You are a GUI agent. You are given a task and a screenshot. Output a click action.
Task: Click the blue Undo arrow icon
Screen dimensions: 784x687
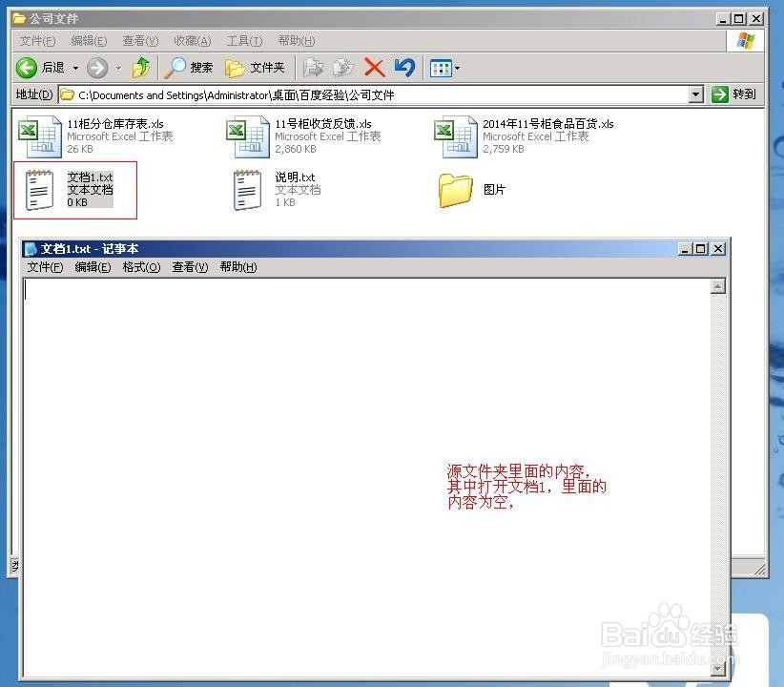pos(404,68)
